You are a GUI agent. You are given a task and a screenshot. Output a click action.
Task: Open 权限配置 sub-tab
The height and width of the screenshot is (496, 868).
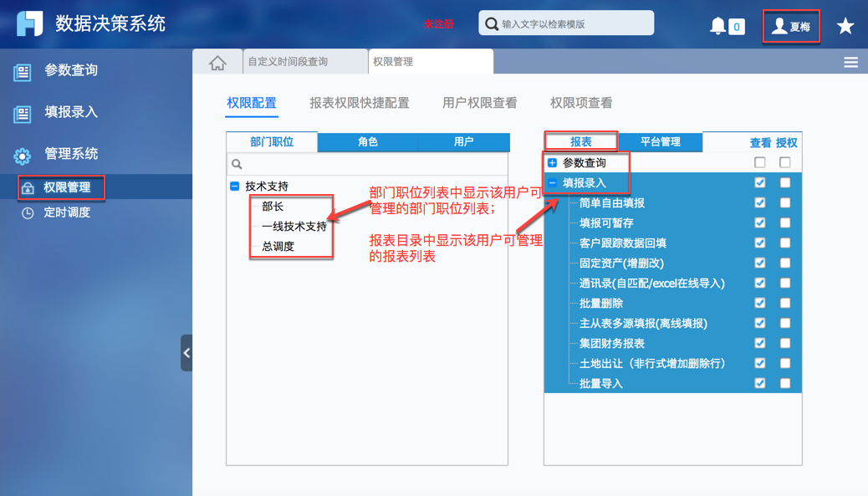click(252, 103)
